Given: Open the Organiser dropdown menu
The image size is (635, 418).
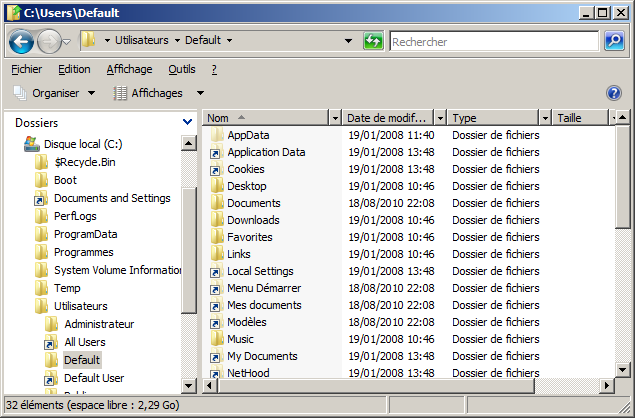Looking at the screenshot, I should click(x=56, y=93).
